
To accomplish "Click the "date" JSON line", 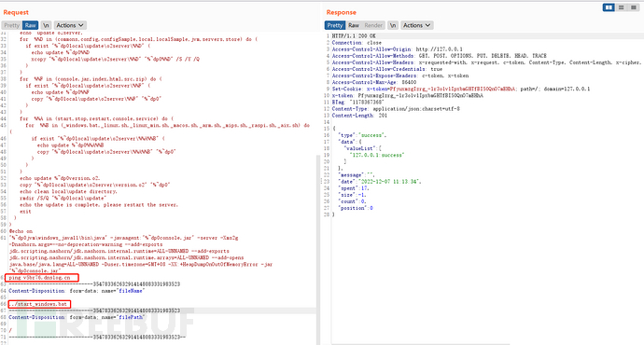I will (380, 181).
